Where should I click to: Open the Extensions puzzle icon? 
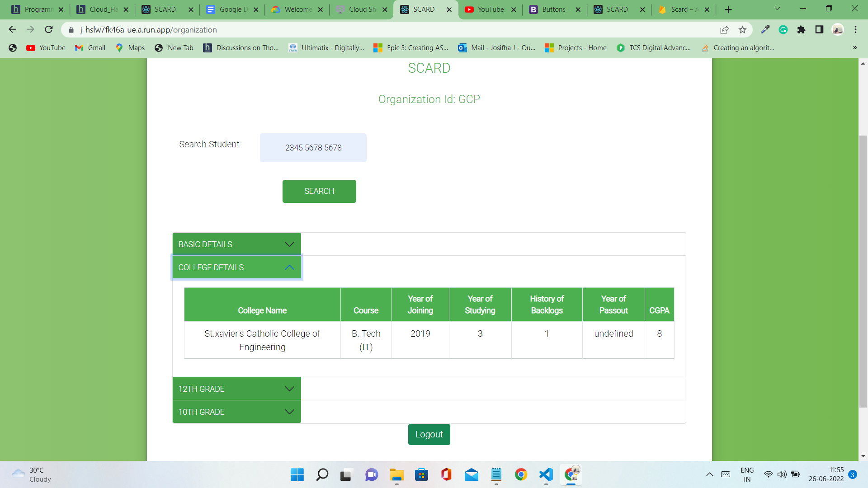click(801, 30)
